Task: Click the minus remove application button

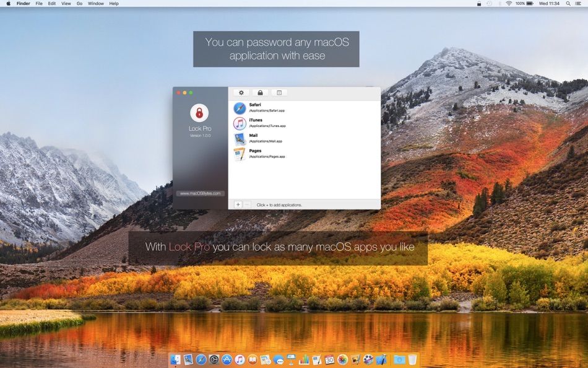Action: pos(247,204)
